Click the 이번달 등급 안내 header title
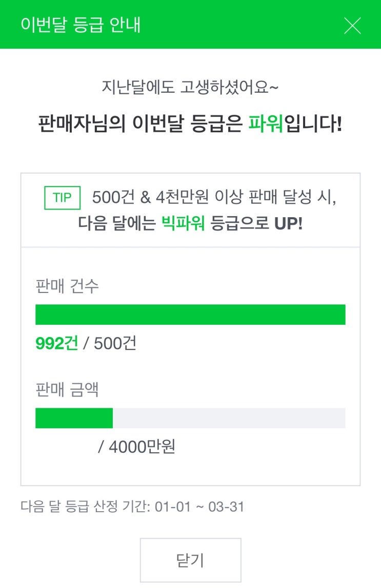This screenshot has width=381, height=588. (x=81, y=25)
